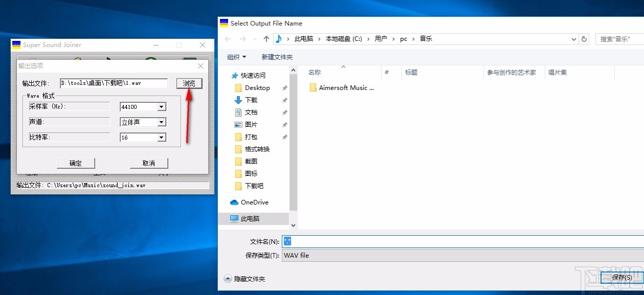Sort files by 唱片集 column
Image resolution: width=644 pixels, height=295 pixels.
[x=558, y=73]
